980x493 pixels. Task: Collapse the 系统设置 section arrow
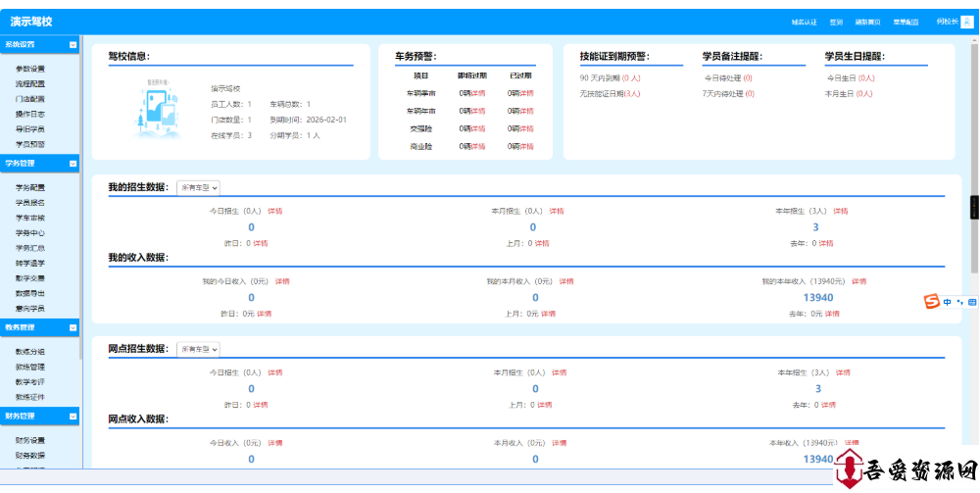pyautogui.click(x=73, y=45)
